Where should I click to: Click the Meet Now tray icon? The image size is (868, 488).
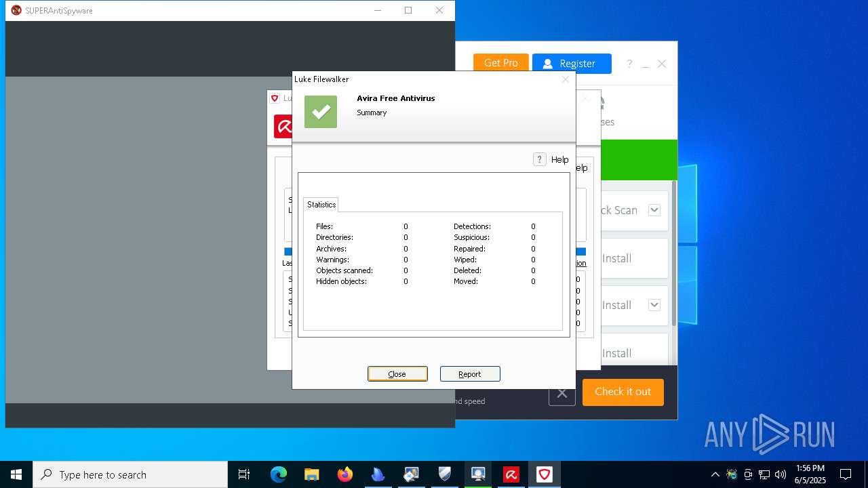748,474
